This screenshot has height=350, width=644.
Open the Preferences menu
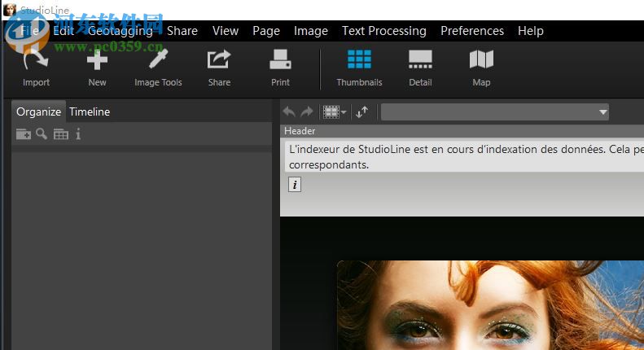[x=472, y=31]
